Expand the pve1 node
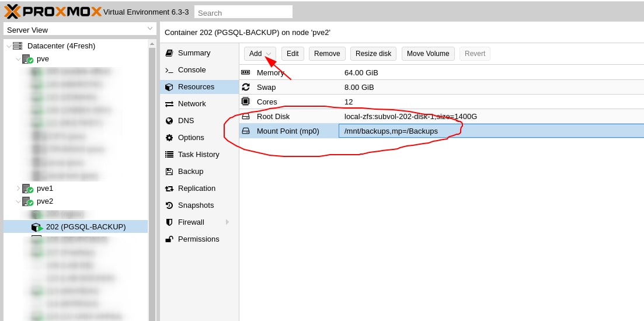The width and height of the screenshot is (644, 321). tap(18, 189)
